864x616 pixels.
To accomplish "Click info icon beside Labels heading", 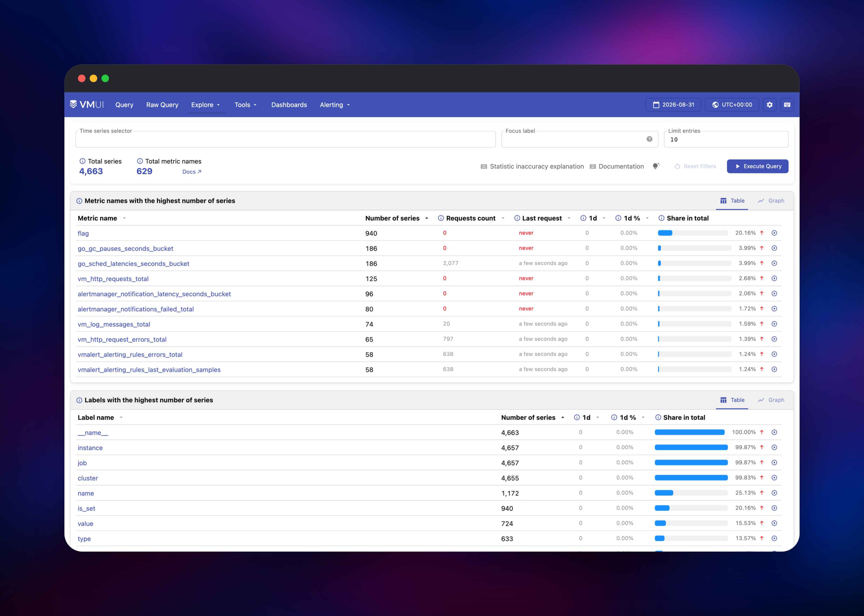I will [x=79, y=400].
